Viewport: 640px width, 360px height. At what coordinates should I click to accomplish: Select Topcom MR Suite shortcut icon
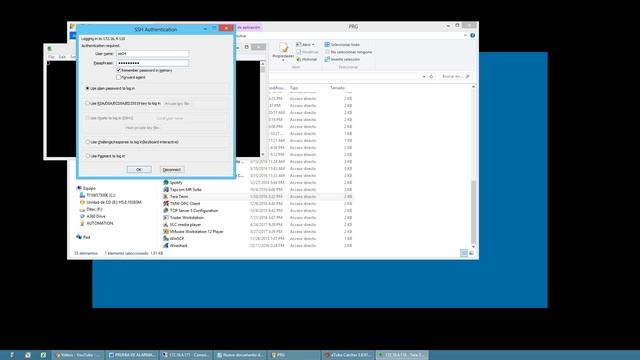166,189
